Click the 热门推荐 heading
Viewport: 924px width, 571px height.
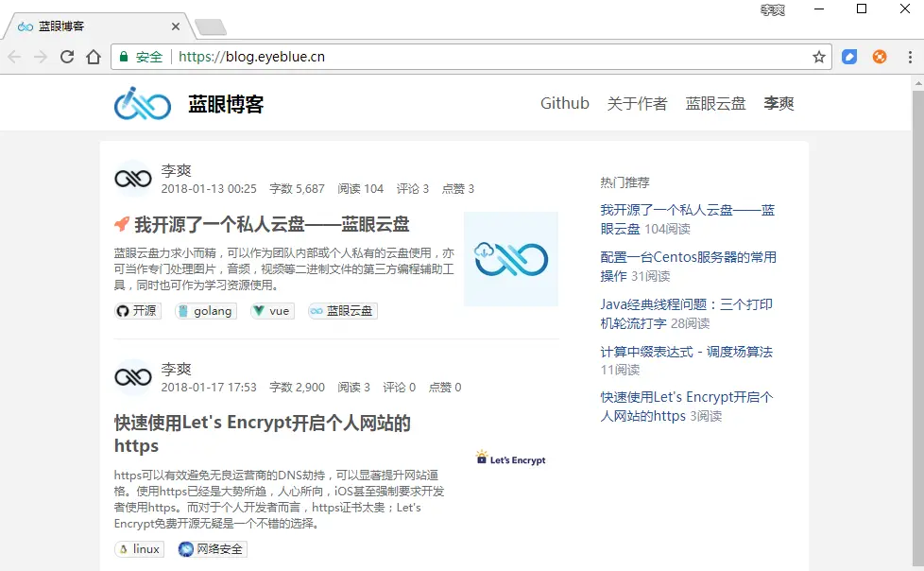[x=625, y=182]
